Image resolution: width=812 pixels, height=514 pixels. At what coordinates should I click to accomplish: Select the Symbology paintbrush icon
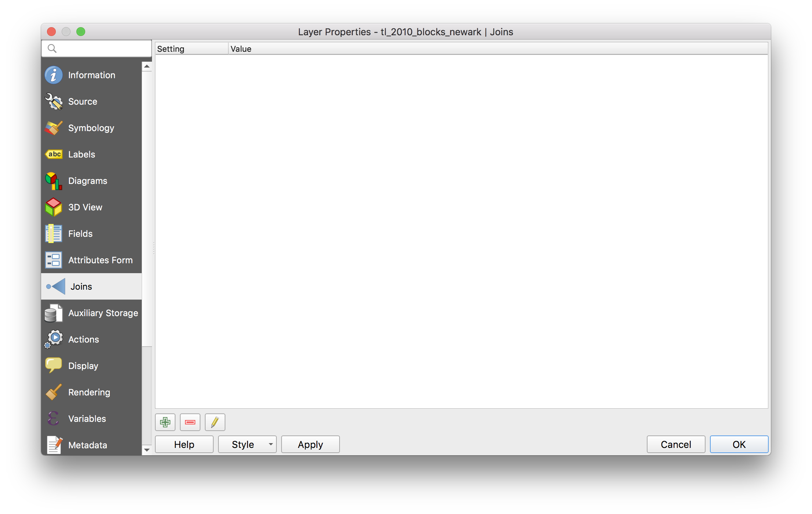54,128
